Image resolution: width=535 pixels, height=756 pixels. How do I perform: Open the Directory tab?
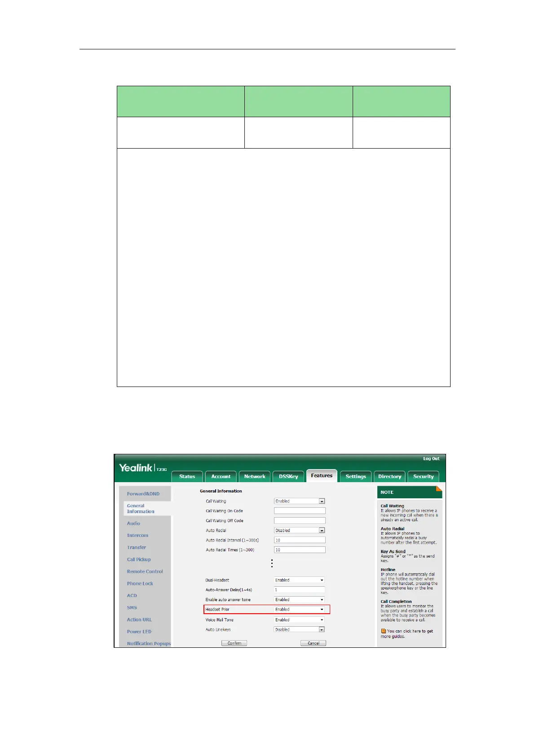point(389,476)
